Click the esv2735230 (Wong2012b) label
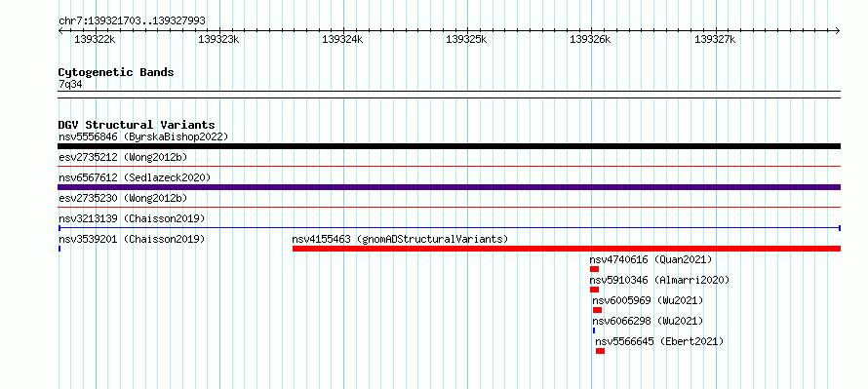 coord(123,198)
